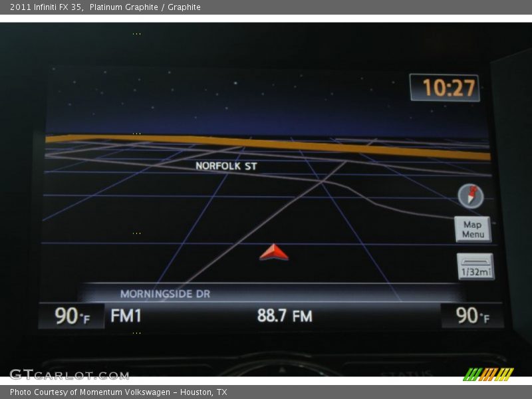Screen dimensions: 532x399
Task: Tap the compass heading icon on the map
Action: [x=471, y=196]
